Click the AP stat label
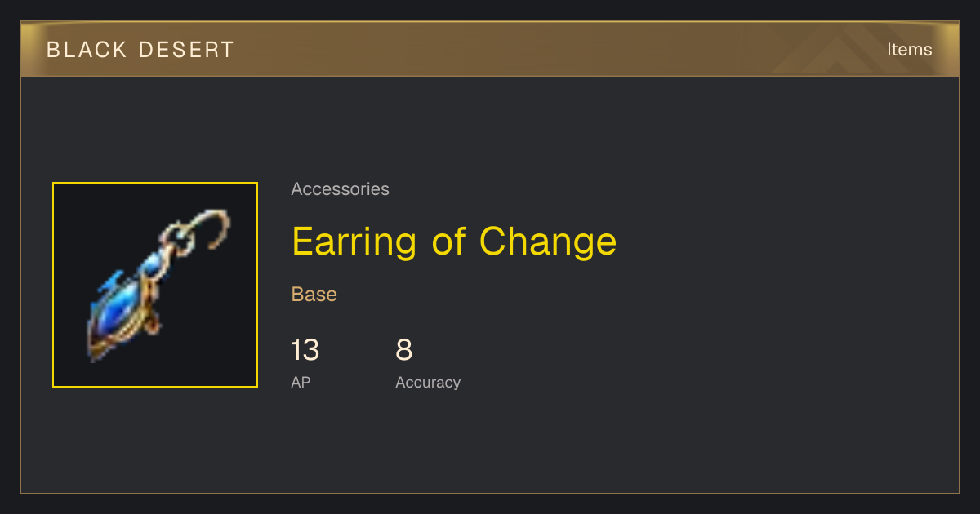Screen dimensions: 980x514 (x=301, y=382)
